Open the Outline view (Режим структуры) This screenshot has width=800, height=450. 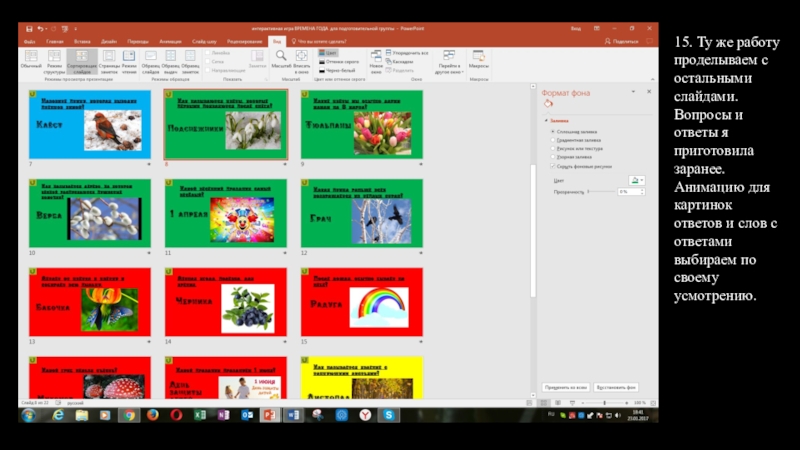pyautogui.click(x=54, y=62)
